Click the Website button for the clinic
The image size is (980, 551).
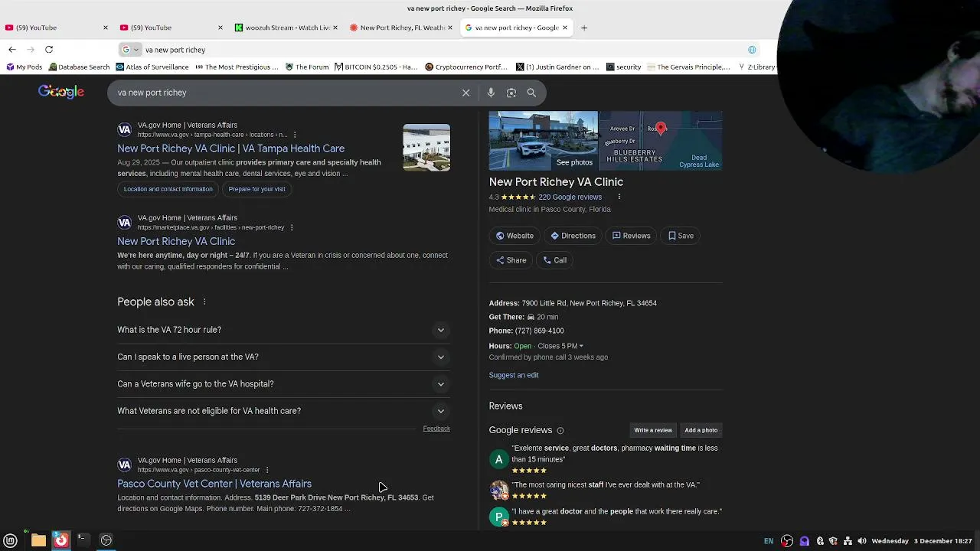514,236
